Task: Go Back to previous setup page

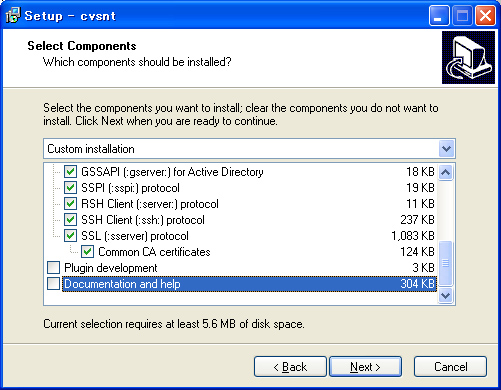Action: tap(290, 367)
